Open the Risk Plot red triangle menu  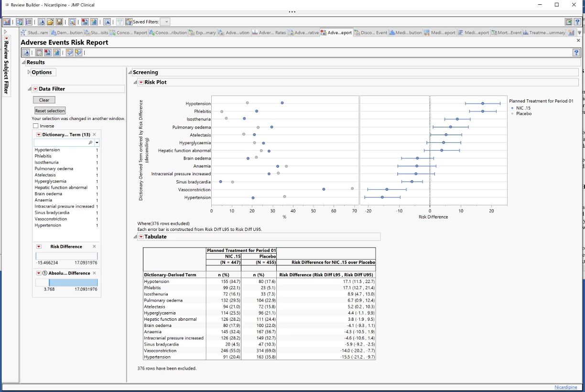[141, 82]
